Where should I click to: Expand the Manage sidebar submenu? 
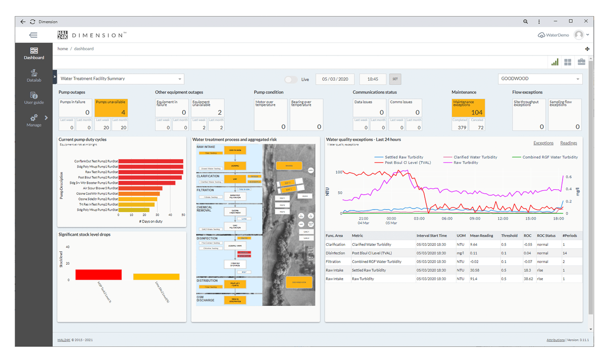45,118
